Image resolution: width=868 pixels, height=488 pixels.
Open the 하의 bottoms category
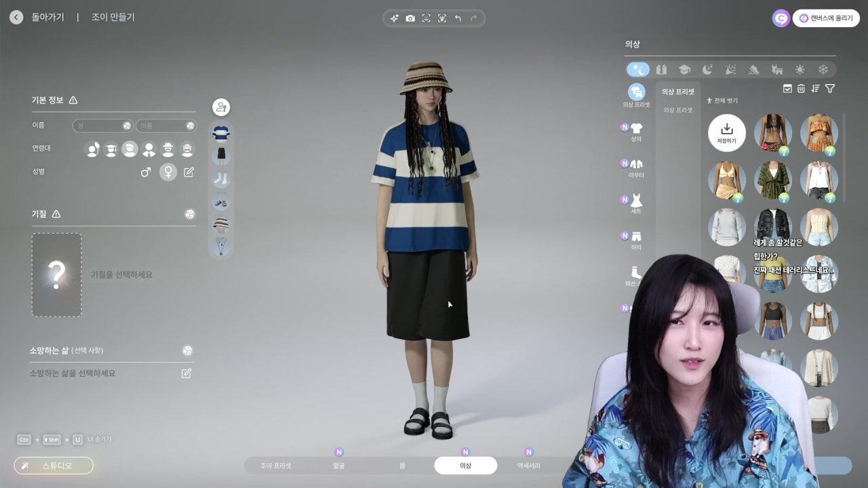tap(636, 241)
